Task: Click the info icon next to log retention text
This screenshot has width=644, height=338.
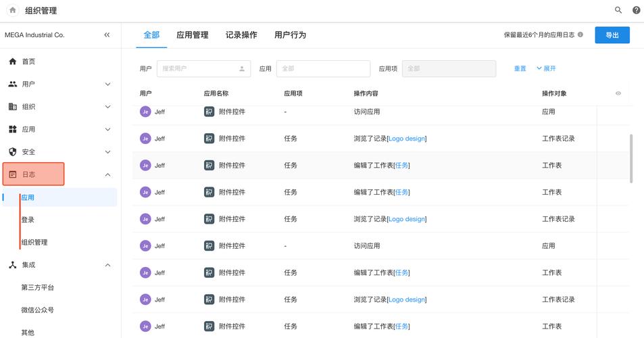Action: [x=580, y=35]
